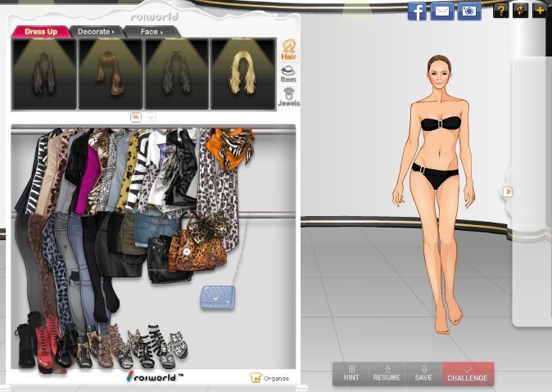The height and width of the screenshot is (392, 552).
Task: Click the orange plus icon
Action: (x=540, y=11)
